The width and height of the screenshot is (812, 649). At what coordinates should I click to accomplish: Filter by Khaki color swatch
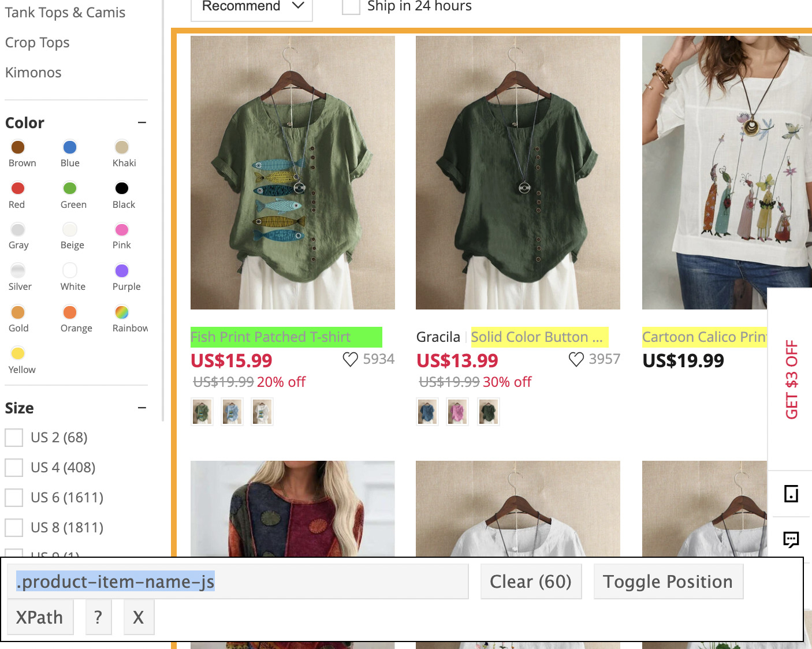[122, 147]
